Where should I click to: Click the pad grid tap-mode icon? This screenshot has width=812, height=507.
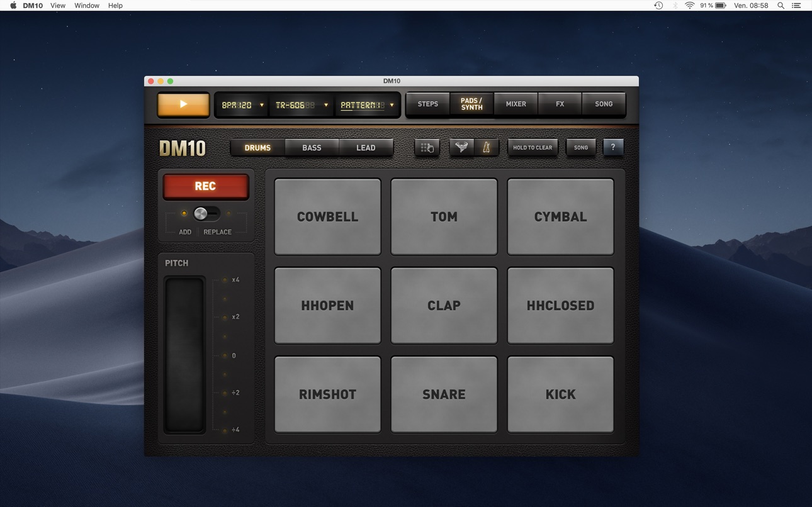(x=427, y=148)
